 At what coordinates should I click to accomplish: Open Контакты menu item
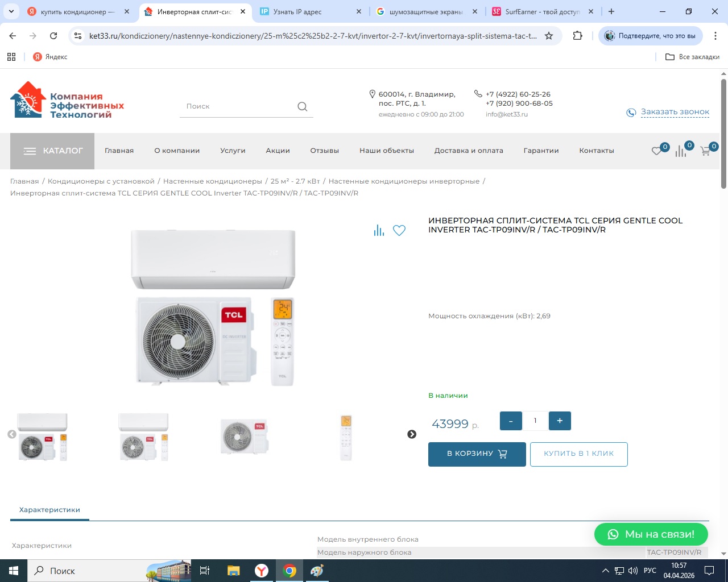[597, 151]
